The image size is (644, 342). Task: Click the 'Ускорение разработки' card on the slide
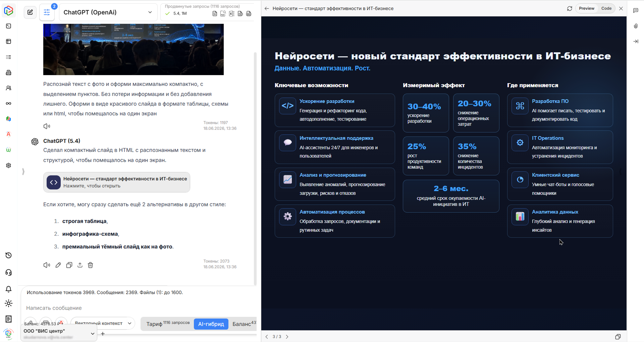tap(335, 110)
